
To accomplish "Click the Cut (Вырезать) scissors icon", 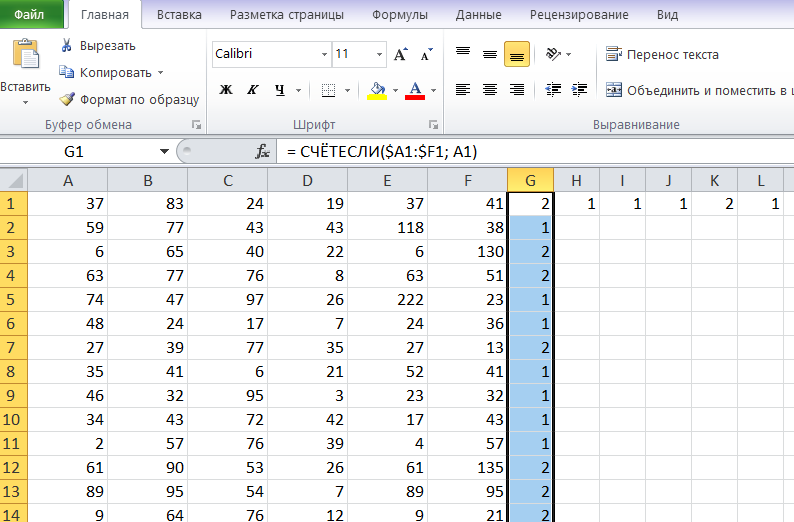I will coord(66,46).
